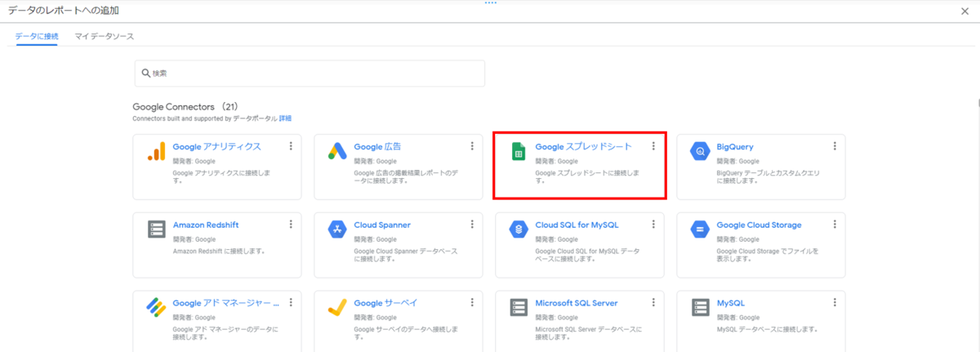
Task: Close the データのレポートへの追加 panel
Action: [x=965, y=10]
